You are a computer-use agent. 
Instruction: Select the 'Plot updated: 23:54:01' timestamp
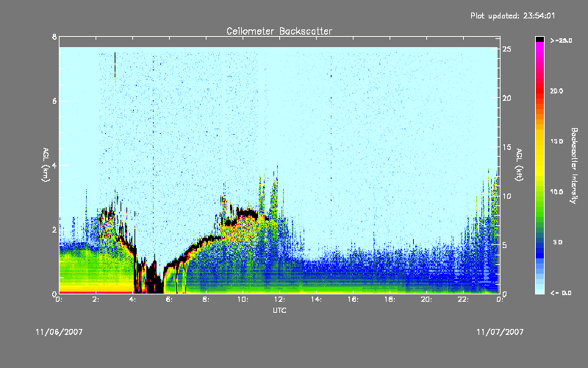click(x=512, y=15)
